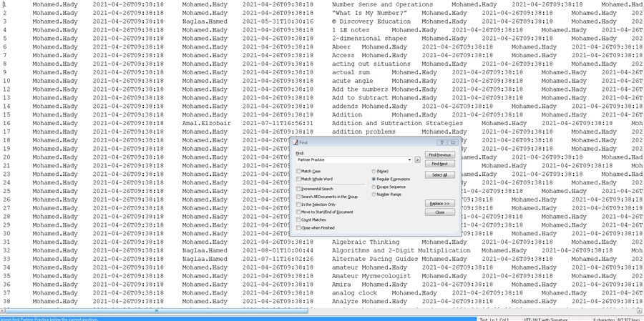Viewport: 644px width, 321px height.
Task: Click "What Is My Number?" on line 2
Action: pyautogui.click(x=369, y=13)
